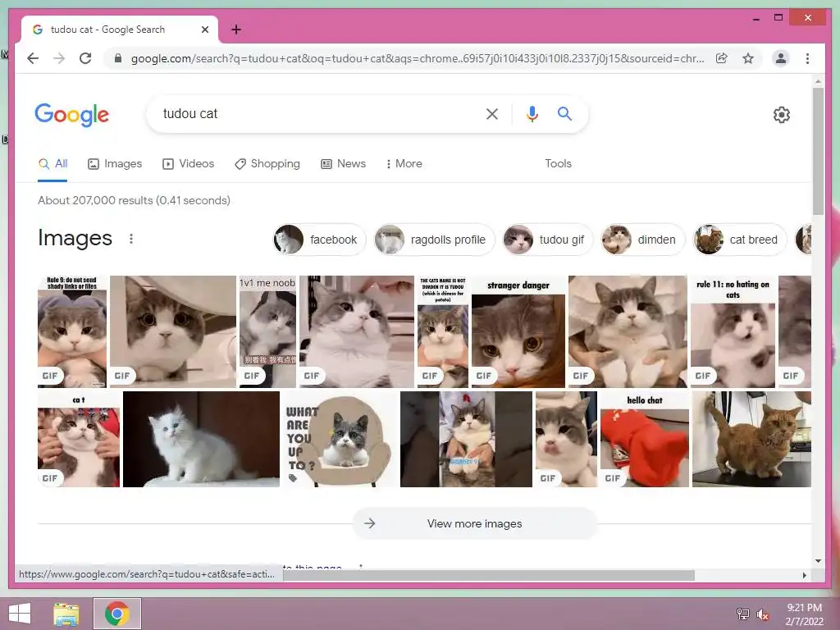Click Chrome icon in the taskbar
Viewport: 840px width, 630px height.
[x=117, y=614]
